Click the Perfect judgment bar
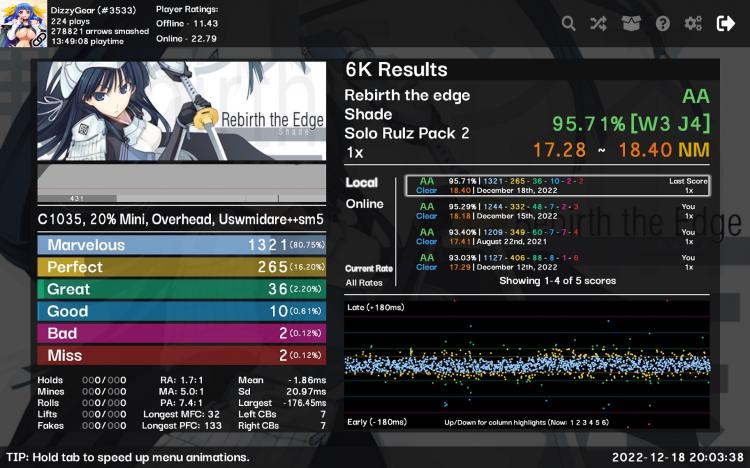 (182, 267)
